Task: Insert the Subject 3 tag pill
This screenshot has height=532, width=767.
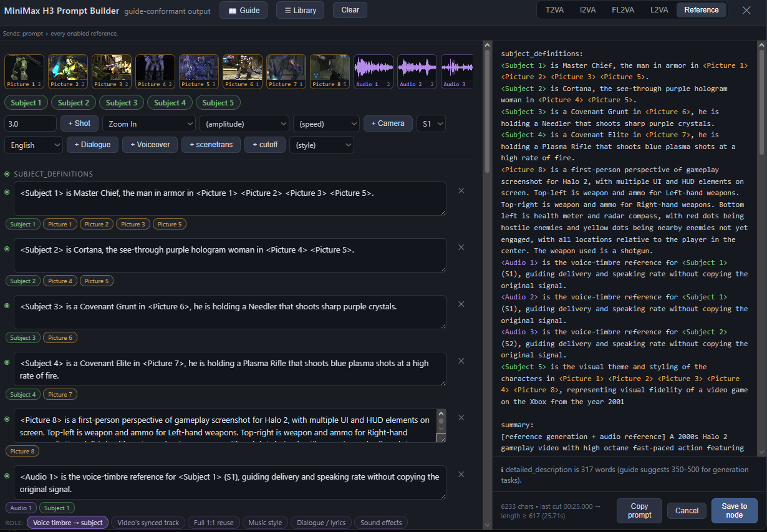Action: tap(122, 103)
